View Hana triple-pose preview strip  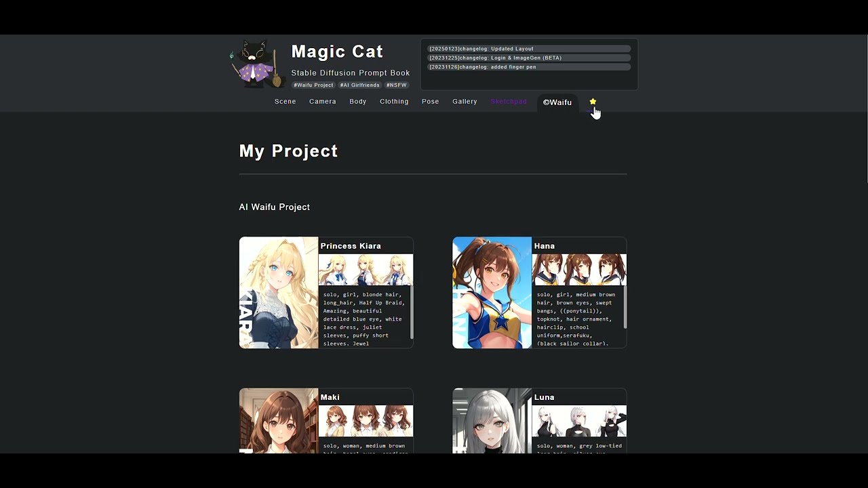579,270
